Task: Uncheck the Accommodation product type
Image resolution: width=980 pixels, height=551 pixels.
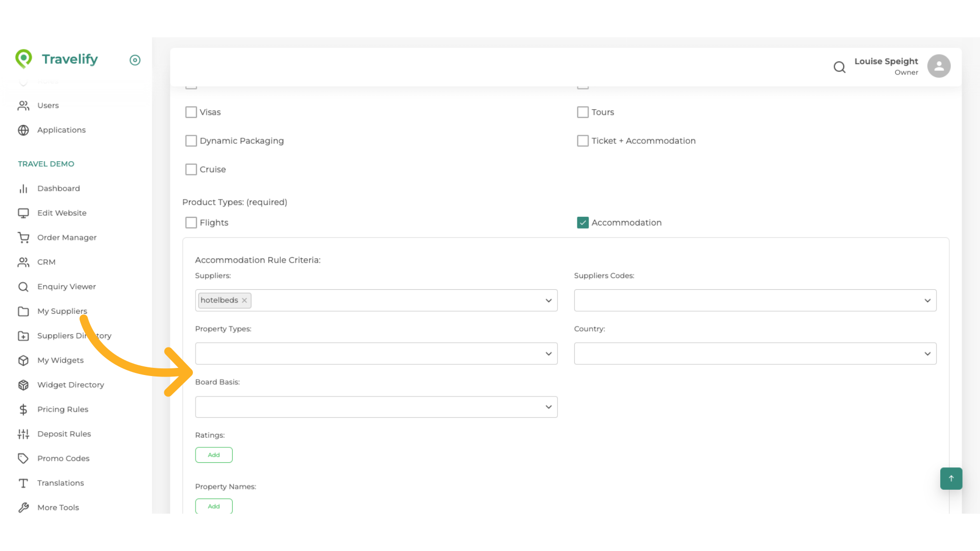Action: [583, 222]
